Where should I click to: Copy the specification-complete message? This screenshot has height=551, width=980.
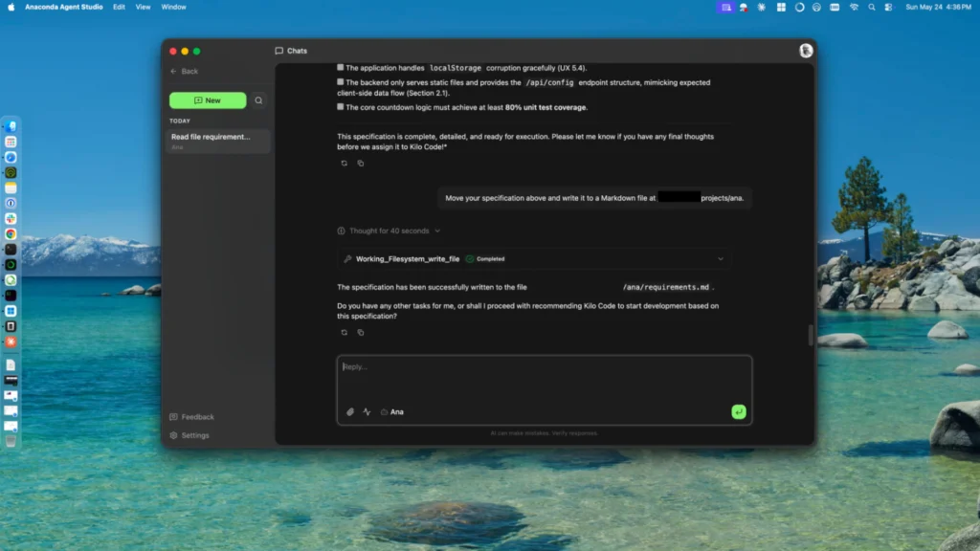(x=361, y=163)
